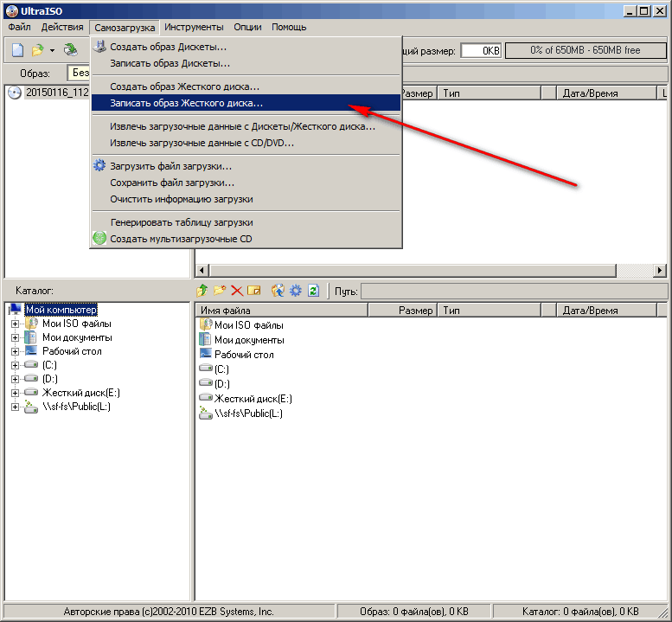This screenshot has width=672, height=622.
Task: Select Мои документы in the tree
Action: 77,337
